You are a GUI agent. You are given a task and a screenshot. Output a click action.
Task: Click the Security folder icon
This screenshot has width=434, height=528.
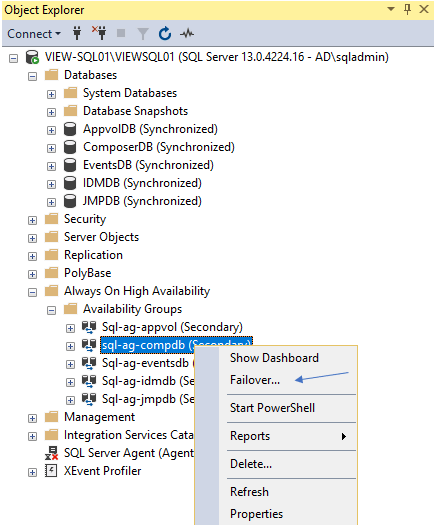tap(52, 219)
